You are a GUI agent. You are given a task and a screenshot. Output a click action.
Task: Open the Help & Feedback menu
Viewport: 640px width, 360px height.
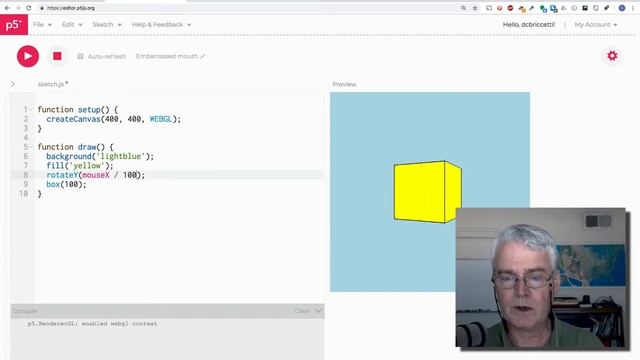click(x=161, y=24)
